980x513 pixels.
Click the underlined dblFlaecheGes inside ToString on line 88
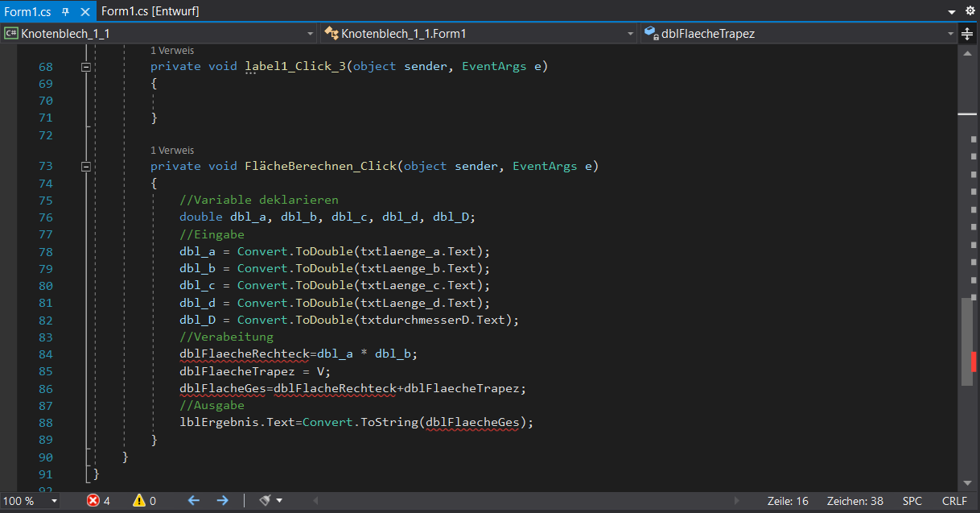(473, 422)
